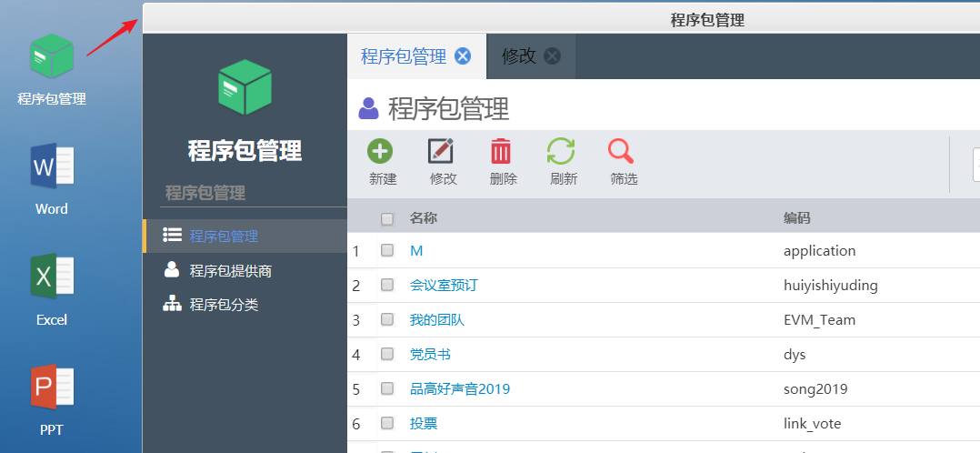This screenshot has width=980, height=453.
Task: Open the 品高好声音2019 package link
Action: point(459,389)
